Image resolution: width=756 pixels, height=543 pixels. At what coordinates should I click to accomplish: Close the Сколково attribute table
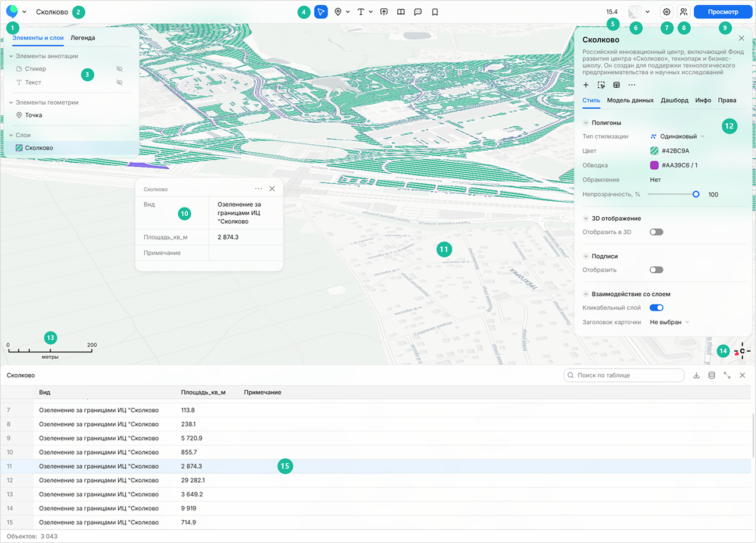tap(743, 376)
